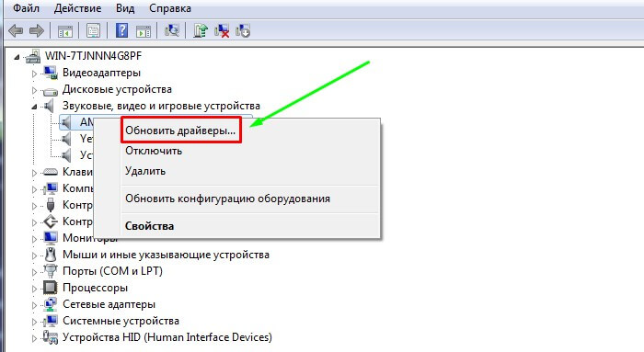The image size is (644, 352).
Task: Select the Процессоры label
Action: 95,288
